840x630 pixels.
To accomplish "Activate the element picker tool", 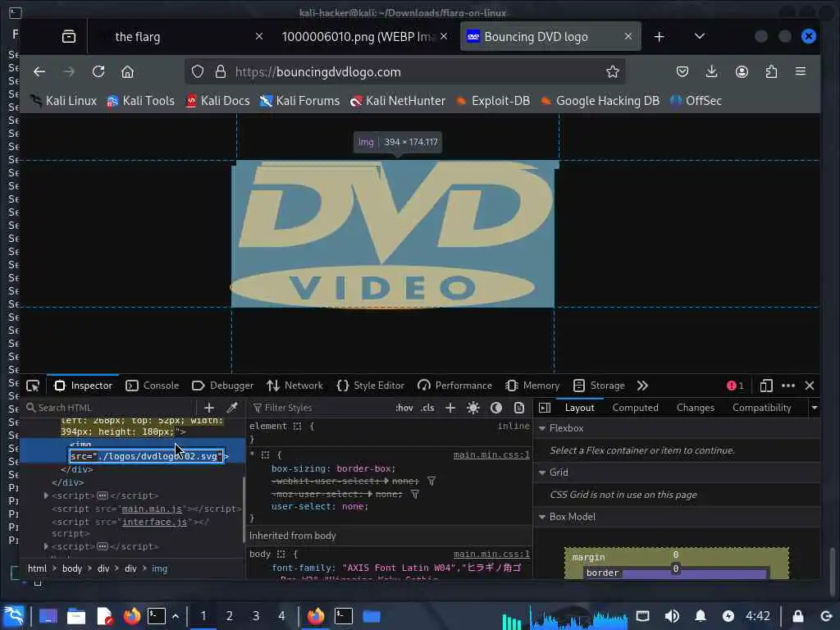I will coord(33,386).
